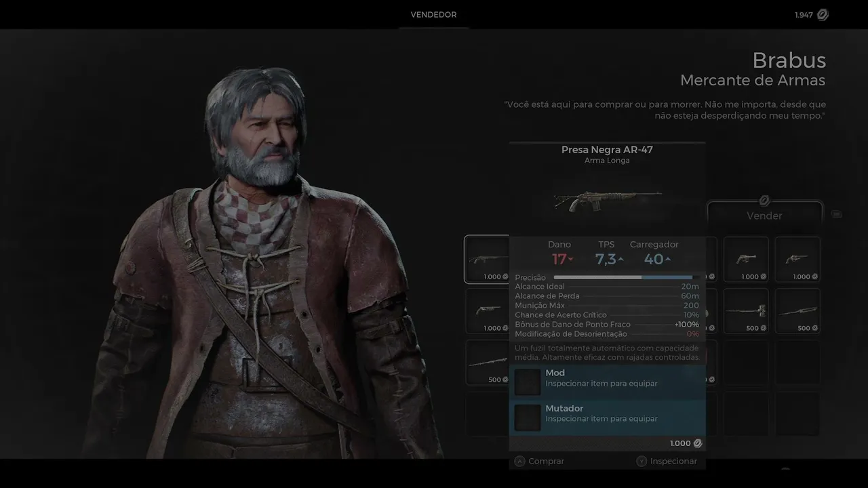
Task: Click the "Bônus de Dano de Ponto Fraco" row
Action: pyautogui.click(x=607, y=325)
